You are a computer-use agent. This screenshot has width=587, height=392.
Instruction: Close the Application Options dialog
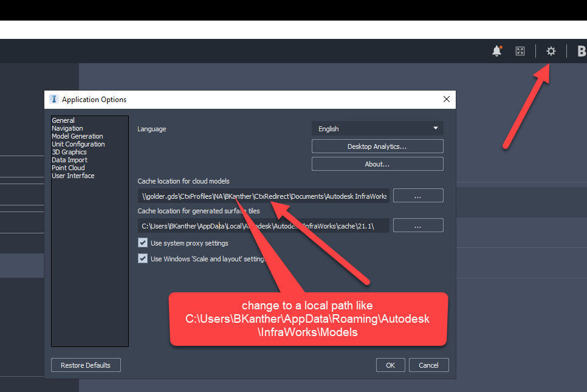[x=446, y=99]
